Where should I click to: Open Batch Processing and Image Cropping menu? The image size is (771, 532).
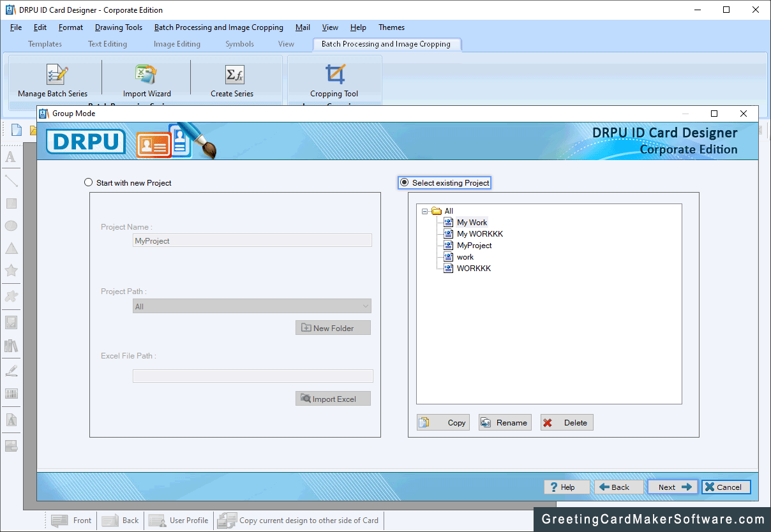(x=219, y=27)
